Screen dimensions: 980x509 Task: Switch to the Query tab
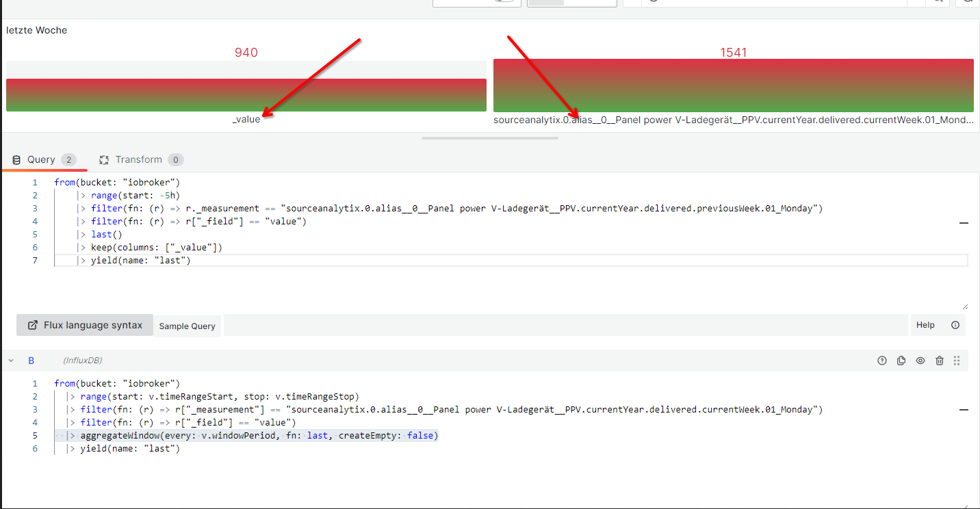[44, 159]
